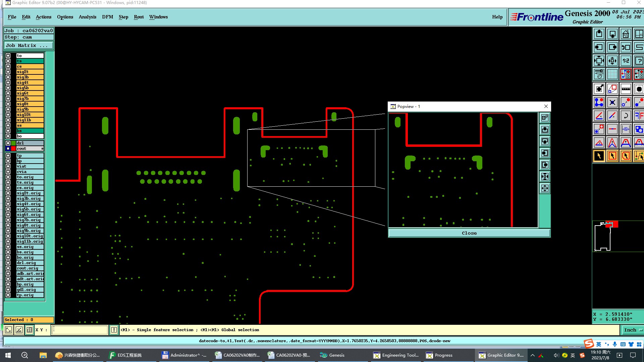
Task: Open the display options wrench-and-palette icon
Action: pyautogui.click(x=599, y=74)
